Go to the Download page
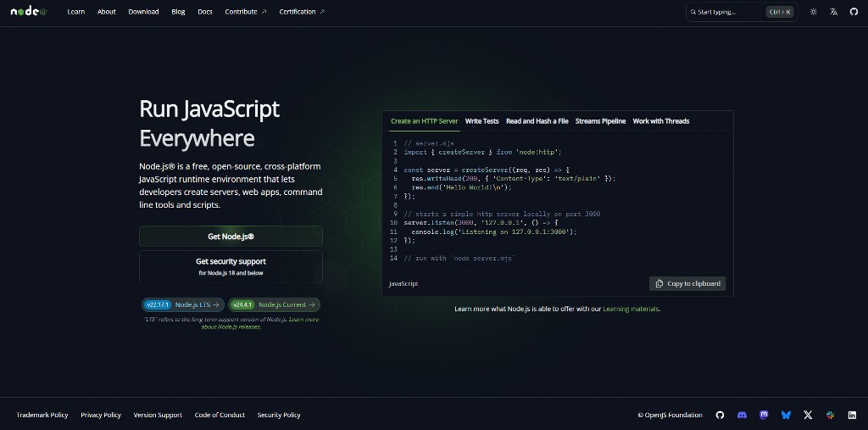The width and height of the screenshot is (868, 430). click(143, 12)
